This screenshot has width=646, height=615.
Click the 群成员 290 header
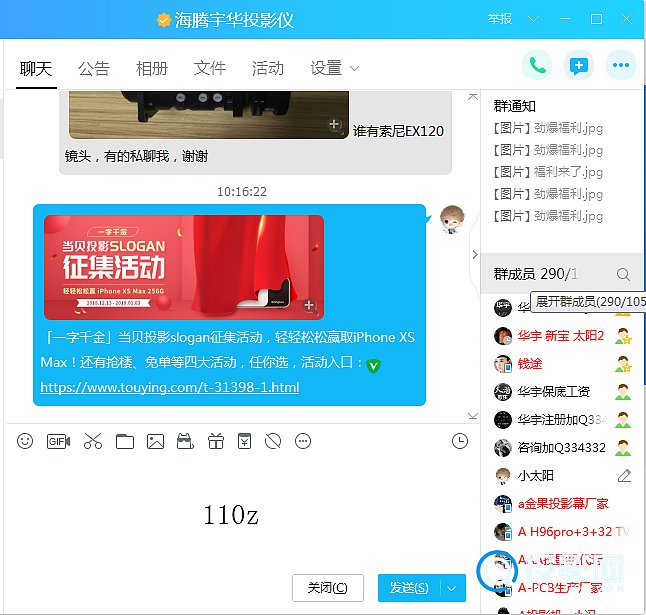pyautogui.click(x=536, y=274)
